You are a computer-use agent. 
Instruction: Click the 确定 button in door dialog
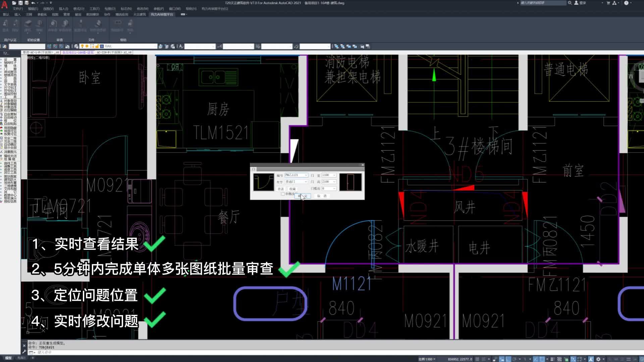[302, 196]
